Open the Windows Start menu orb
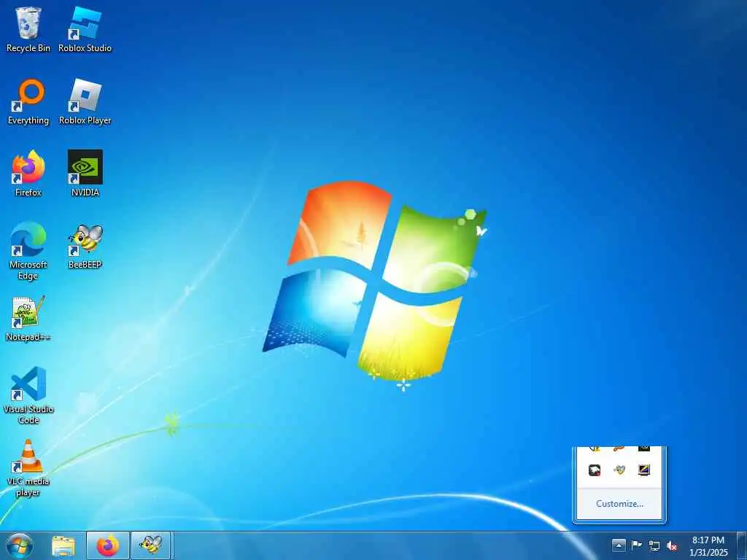747x560 pixels. point(20,546)
